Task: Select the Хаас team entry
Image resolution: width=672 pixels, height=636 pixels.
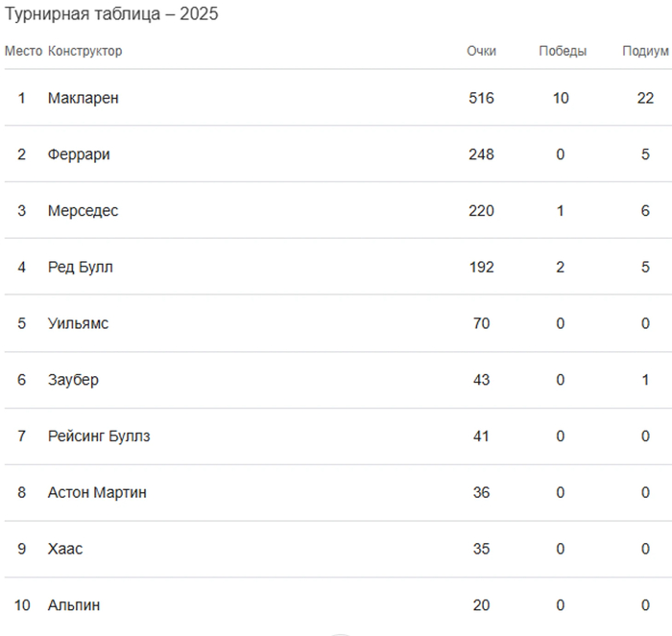Action: point(65,550)
